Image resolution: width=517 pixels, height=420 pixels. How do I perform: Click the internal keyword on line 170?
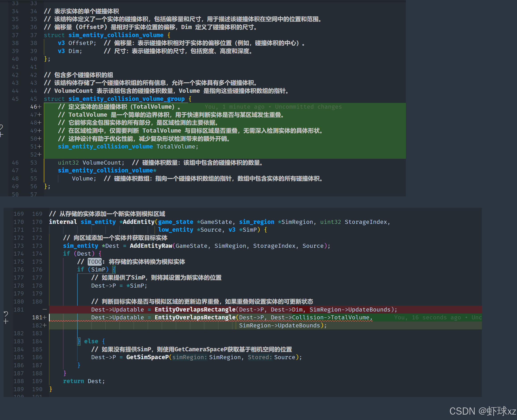coord(63,222)
